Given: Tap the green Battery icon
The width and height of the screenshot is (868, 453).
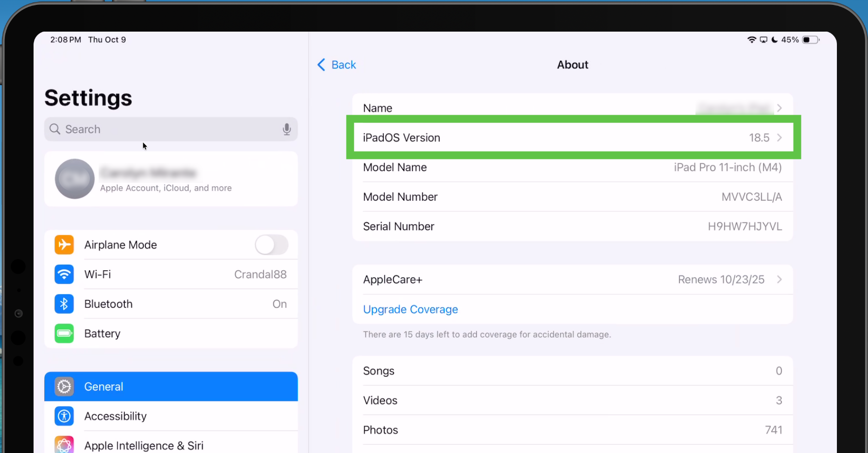Looking at the screenshot, I should (64, 333).
